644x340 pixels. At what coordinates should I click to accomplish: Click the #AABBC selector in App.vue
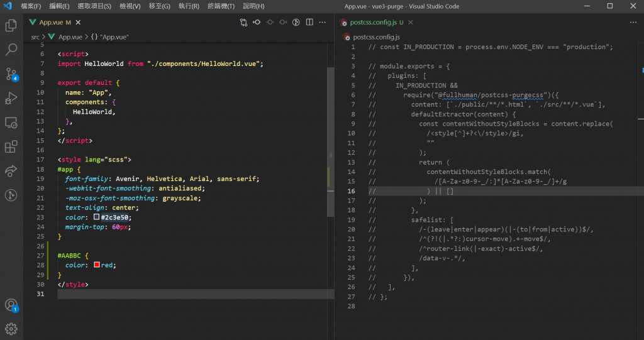coord(69,255)
